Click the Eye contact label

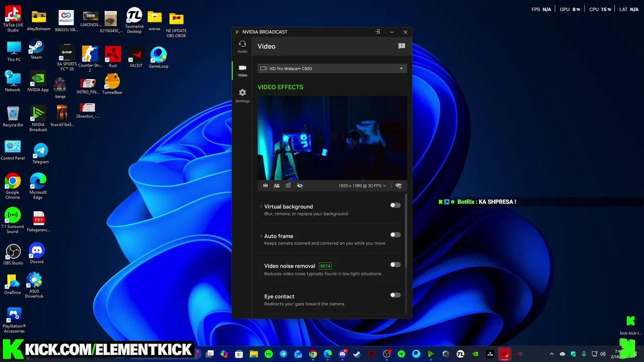(x=279, y=297)
